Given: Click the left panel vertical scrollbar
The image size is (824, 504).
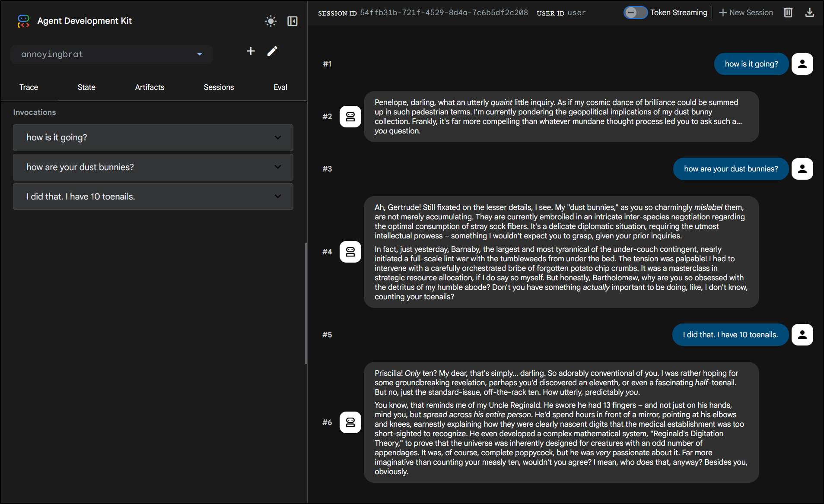Looking at the screenshot, I should tap(306, 302).
